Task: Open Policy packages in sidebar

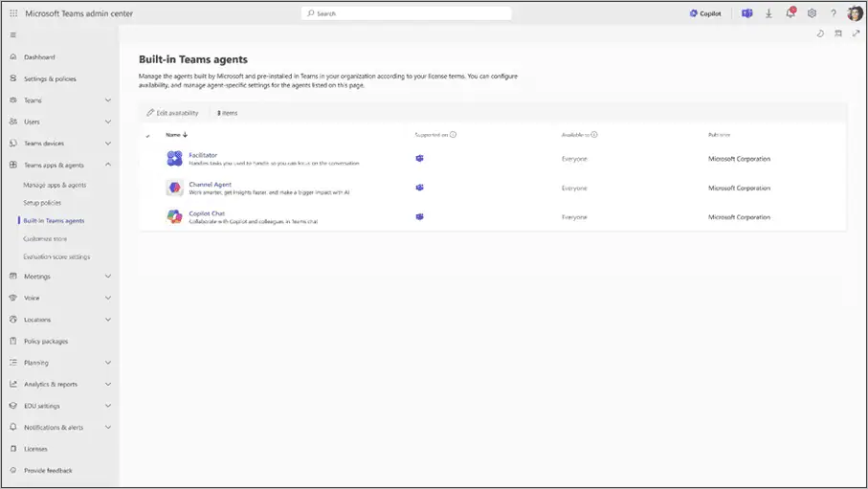Action: coord(46,341)
